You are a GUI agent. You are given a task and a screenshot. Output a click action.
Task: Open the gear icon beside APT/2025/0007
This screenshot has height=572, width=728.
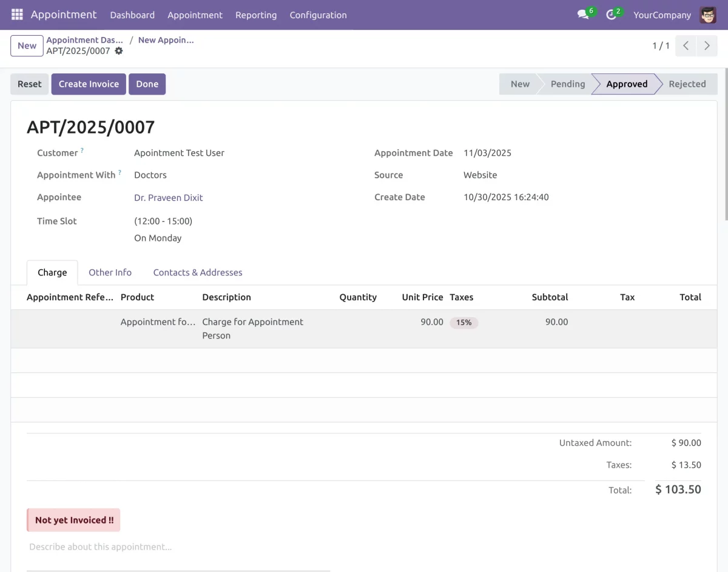119,51
